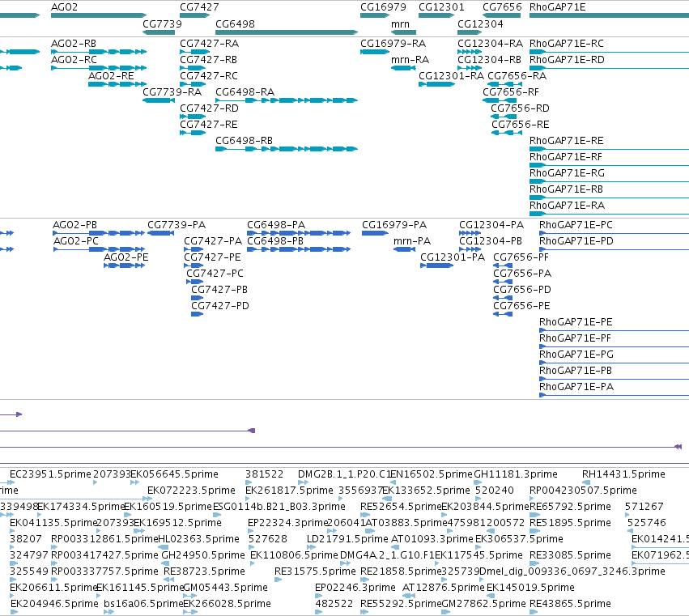Click the CG12304-RB transcript label
Screen dimensions: 689x616
coord(490,60)
